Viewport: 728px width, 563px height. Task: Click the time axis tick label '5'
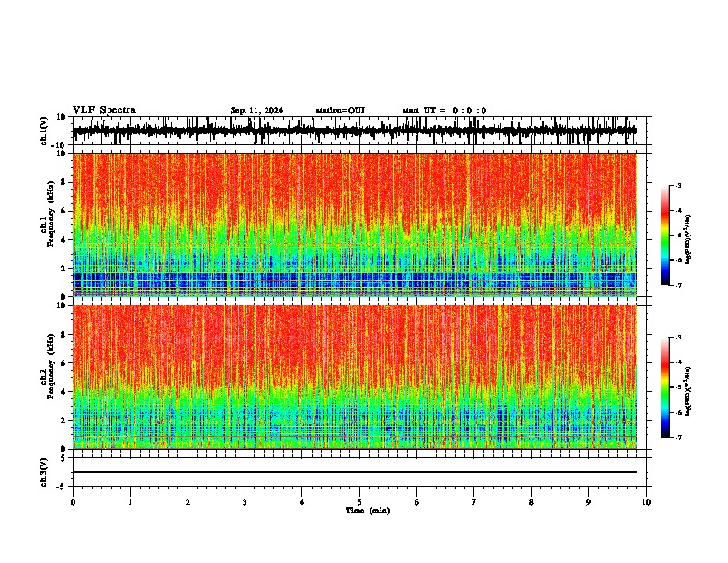359,502
